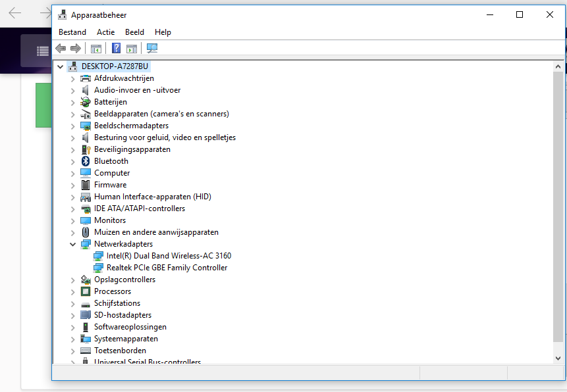Select the Schijfstations tree label
The height and width of the screenshot is (392, 567).
[x=117, y=303]
